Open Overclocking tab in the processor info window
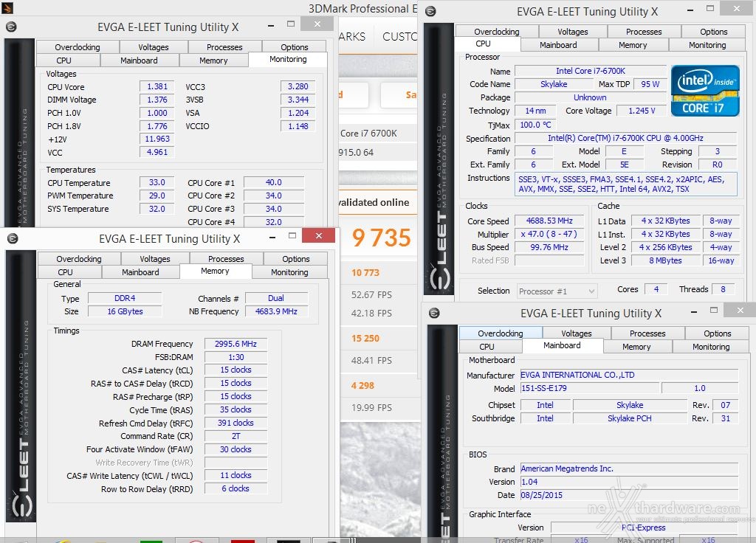 [x=497, y=31]
